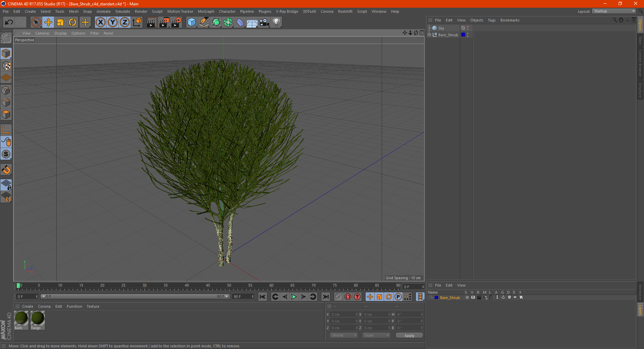Image resolution: width=644 pixels, height=349 pixels.
Task: Click the frame 45 timeline marker
Action: coord(208,286)
